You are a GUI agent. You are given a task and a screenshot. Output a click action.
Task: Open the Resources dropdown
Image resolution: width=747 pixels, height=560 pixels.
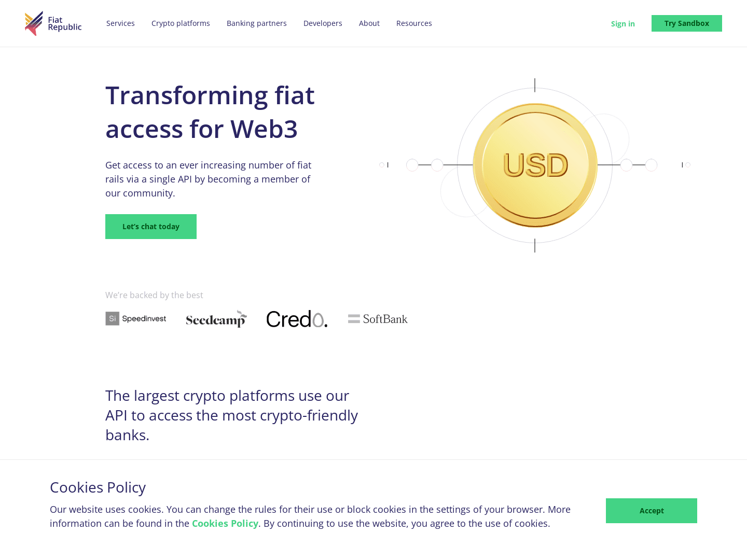tap(414, 23)
